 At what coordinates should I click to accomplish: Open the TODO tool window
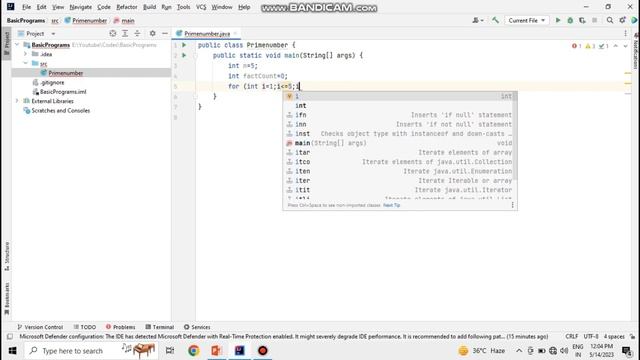pyautogui.click(x=85, y=327)
